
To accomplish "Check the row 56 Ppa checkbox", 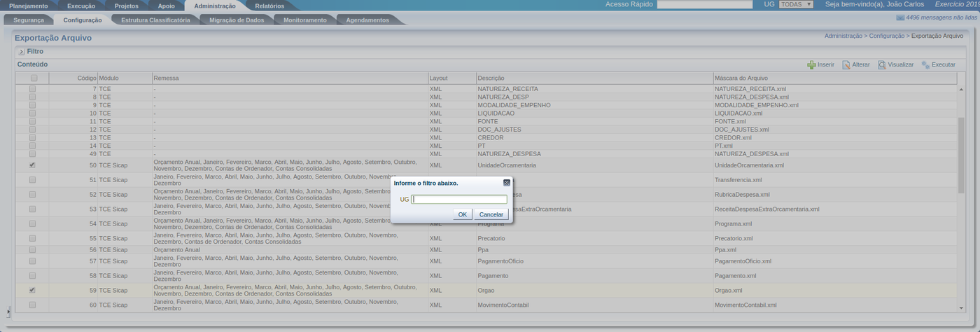I will point(33,249).
